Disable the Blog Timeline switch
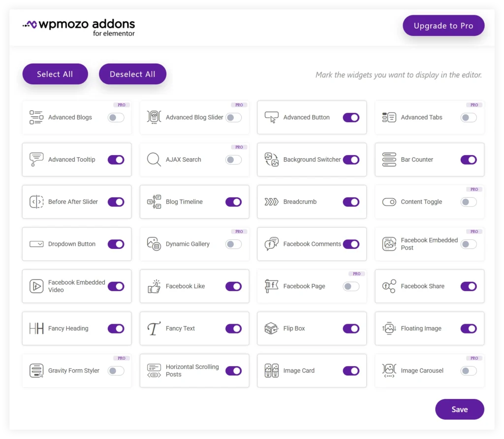 tap(233, 202)
